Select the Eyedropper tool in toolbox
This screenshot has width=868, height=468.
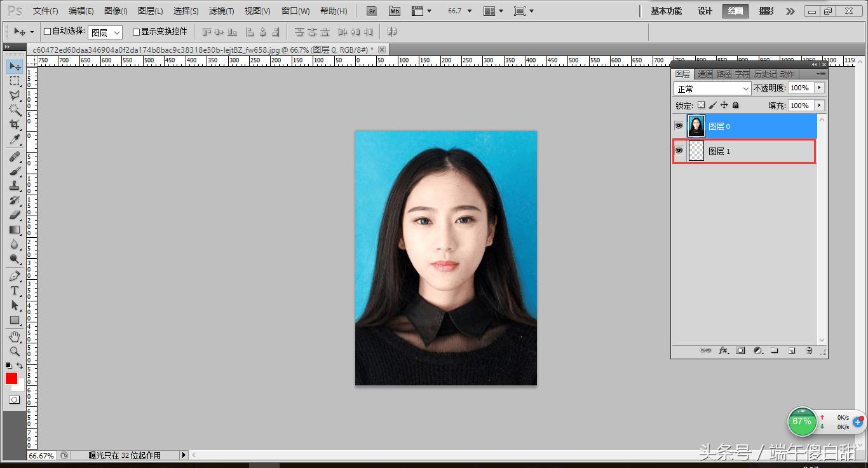pos(14,140)
